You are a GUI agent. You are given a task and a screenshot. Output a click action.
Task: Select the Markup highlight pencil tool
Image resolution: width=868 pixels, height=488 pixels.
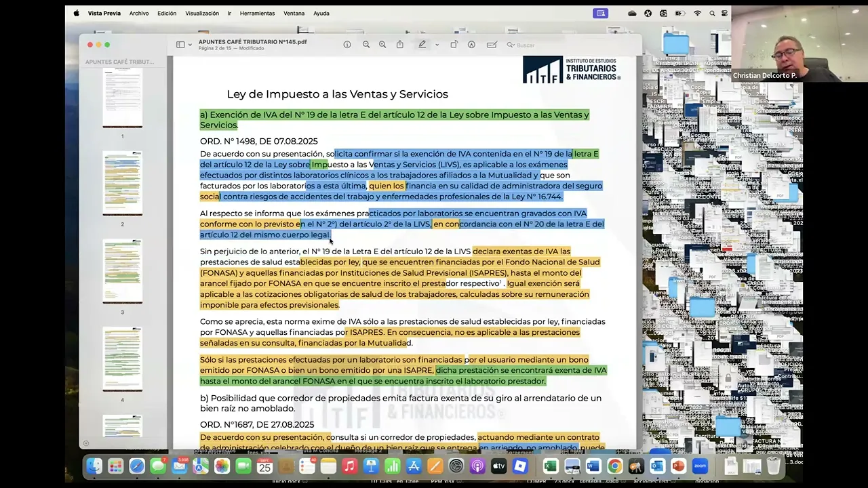pos(422,44)
